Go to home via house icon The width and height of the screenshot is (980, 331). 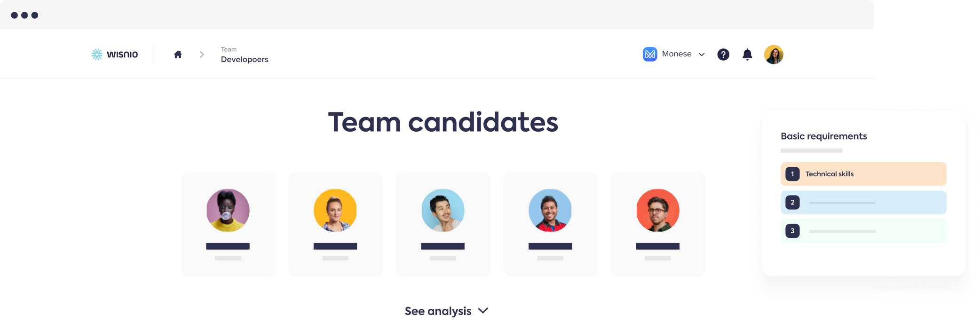click(178, 55)
